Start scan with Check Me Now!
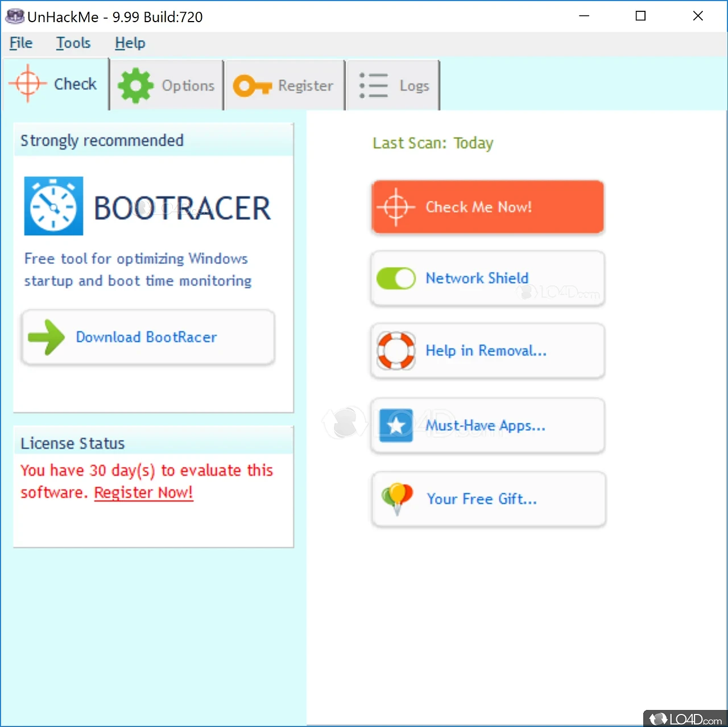 pos(487,207)
